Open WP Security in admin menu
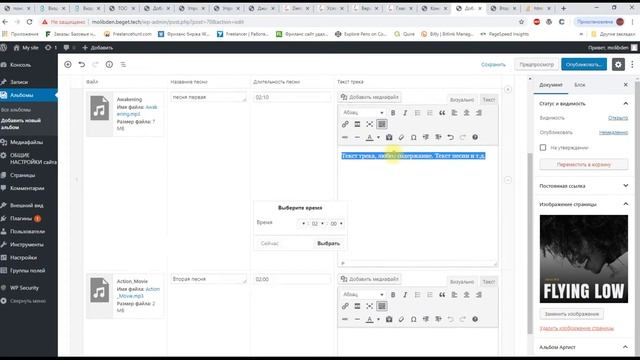The image size is (640, 360). pyautogui.click(x=24, y=288)
